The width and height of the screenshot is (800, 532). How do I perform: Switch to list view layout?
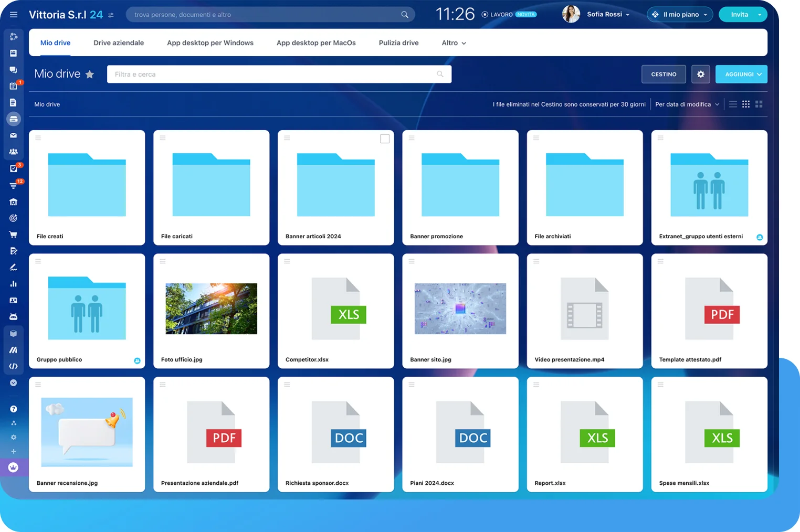(x=733, y=104)
